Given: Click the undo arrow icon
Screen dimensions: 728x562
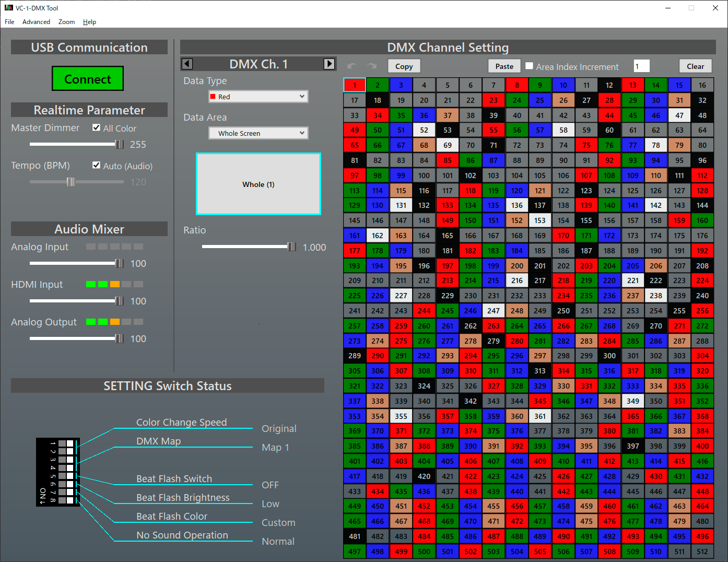Looking at the screenshot, I should tap(352, 66).
